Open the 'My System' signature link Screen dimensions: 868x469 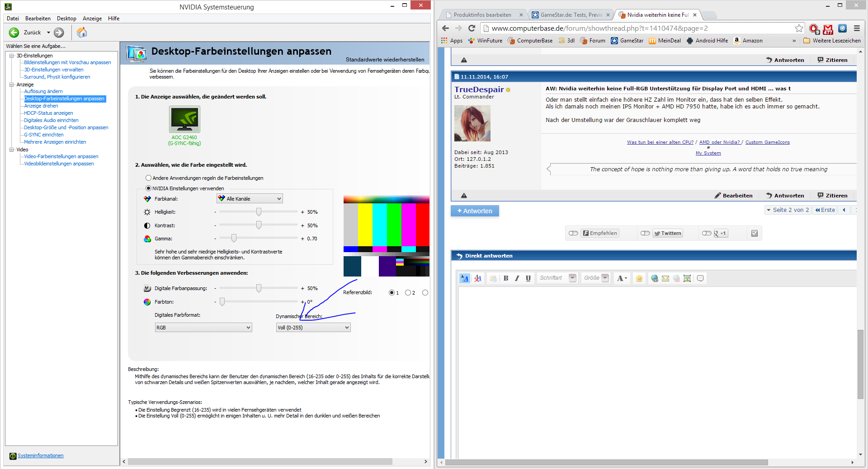708,153
